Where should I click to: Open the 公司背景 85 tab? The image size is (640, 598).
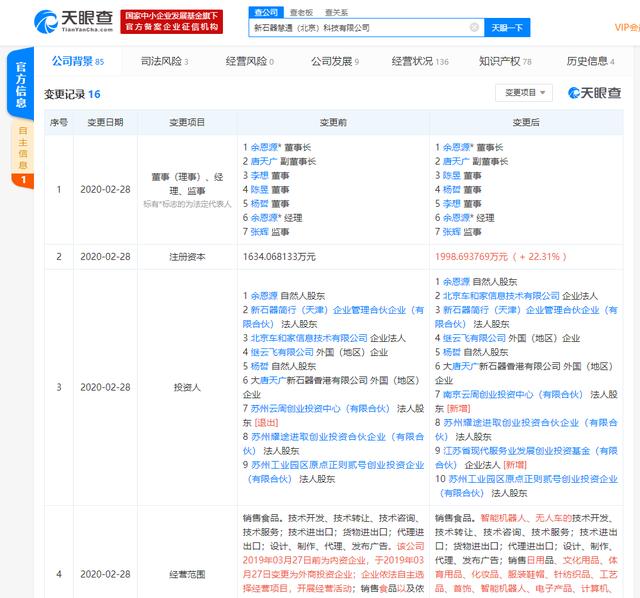click(78, 62)
